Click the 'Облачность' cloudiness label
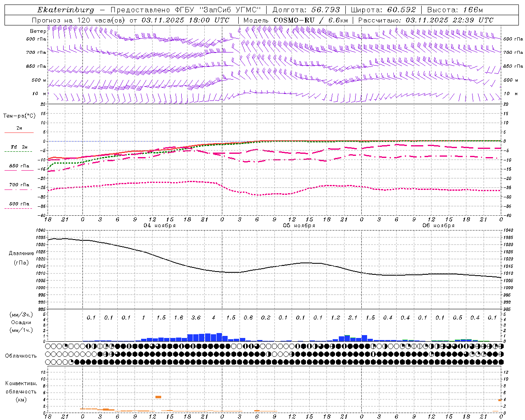Screen dimensions: 525x420 click(x=21, y=356)
